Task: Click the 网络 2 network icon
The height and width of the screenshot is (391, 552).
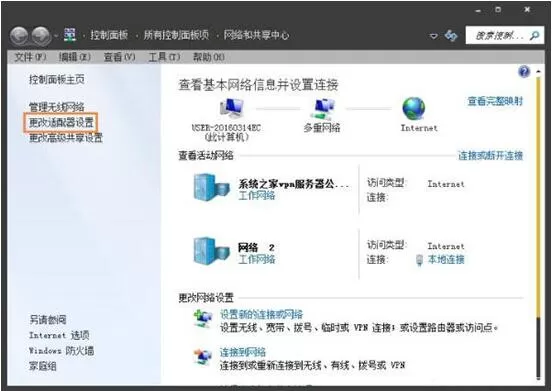Action: 211,251
